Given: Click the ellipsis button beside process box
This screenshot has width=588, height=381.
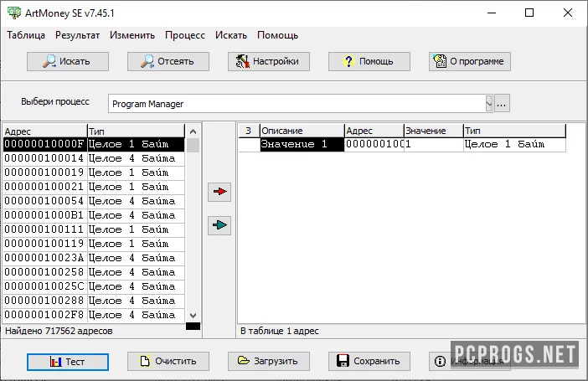Looking at the screenshot, I should point(502,104).
